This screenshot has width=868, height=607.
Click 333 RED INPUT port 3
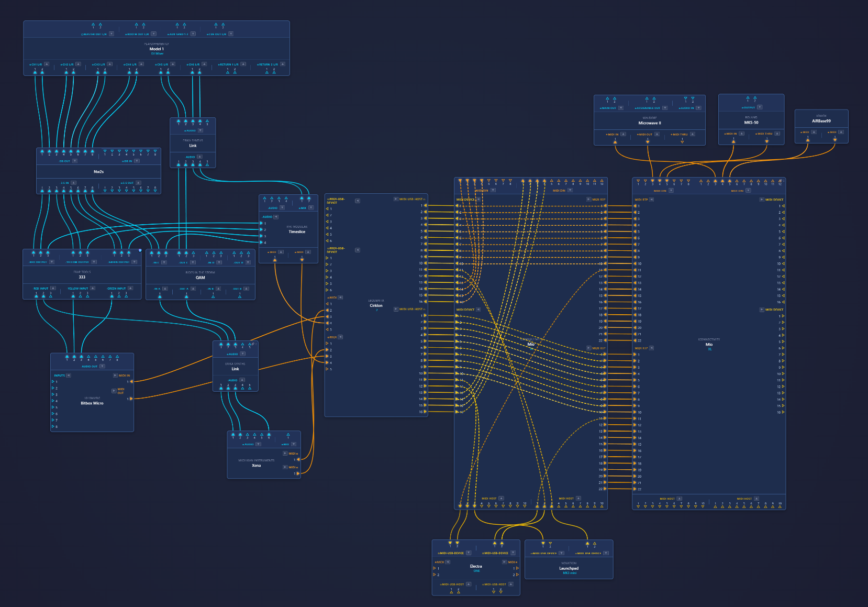click(51, 296)
